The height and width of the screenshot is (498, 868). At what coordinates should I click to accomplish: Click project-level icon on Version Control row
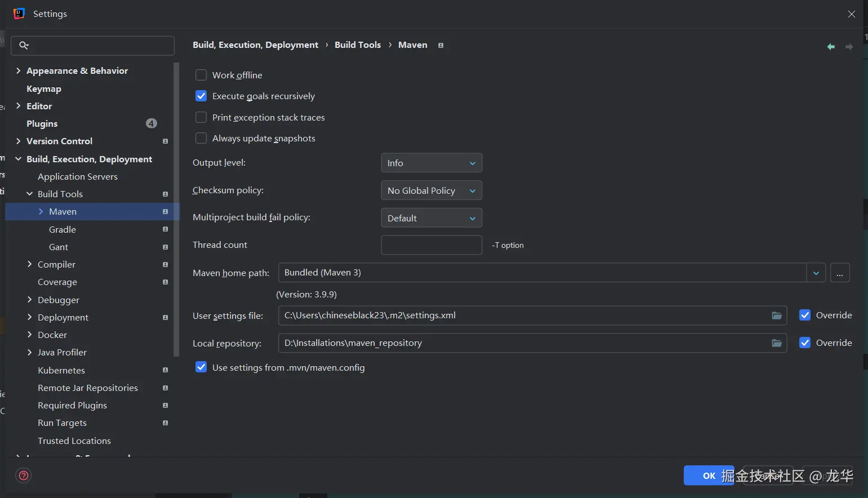(165, 141)
